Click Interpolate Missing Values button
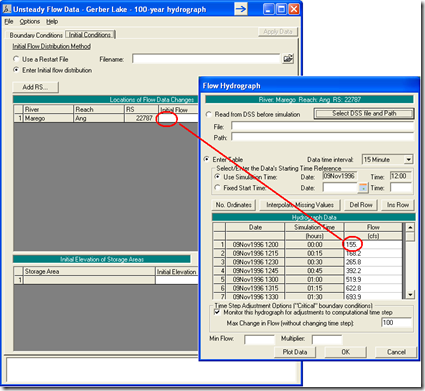The image size is (425, 391). 300,205
